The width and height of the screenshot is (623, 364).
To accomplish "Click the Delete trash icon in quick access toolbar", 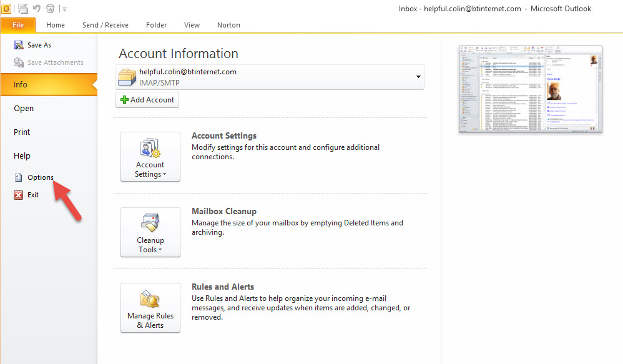I will click(50, 8).
